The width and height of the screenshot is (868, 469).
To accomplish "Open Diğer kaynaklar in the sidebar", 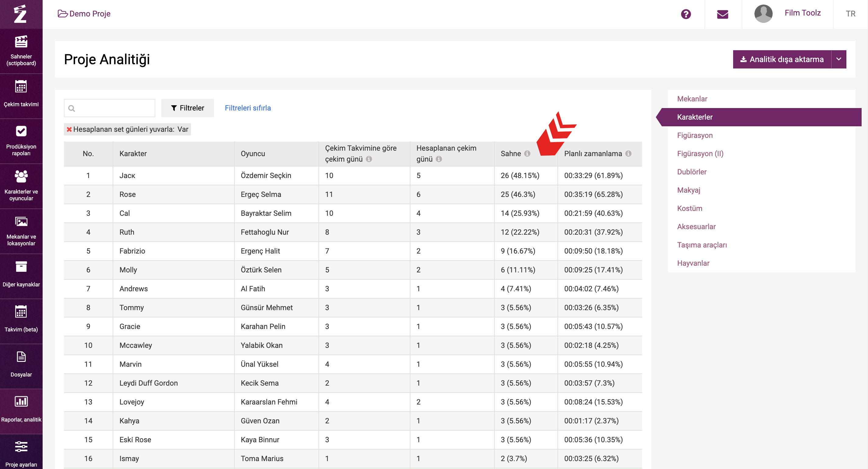I will (x=21, y=276).
